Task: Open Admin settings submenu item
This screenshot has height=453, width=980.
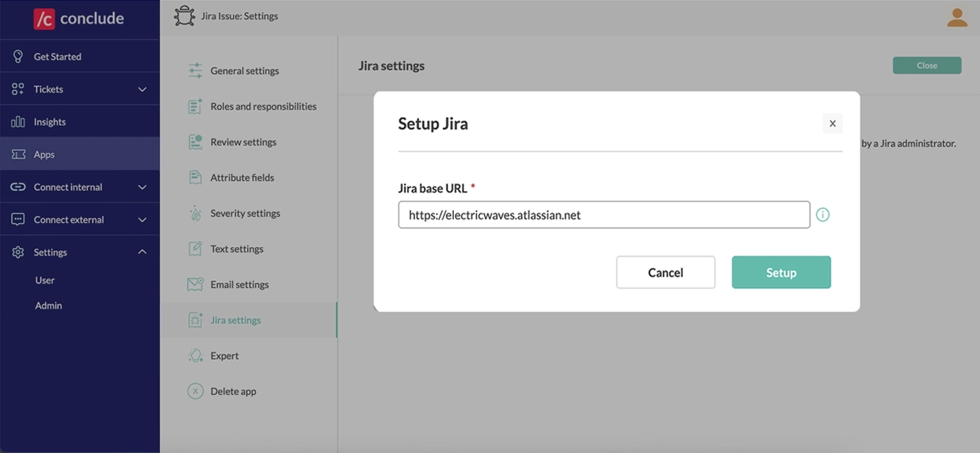Action: 48,305
